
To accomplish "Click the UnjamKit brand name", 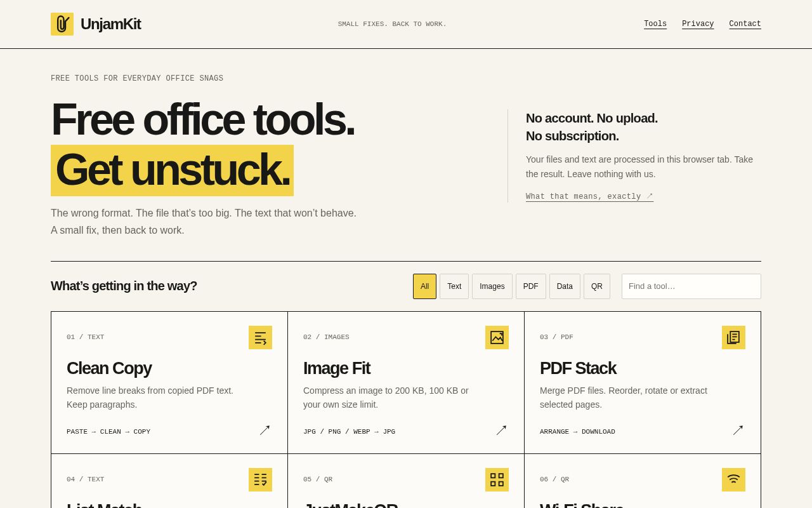I will (x=110, y=24).
